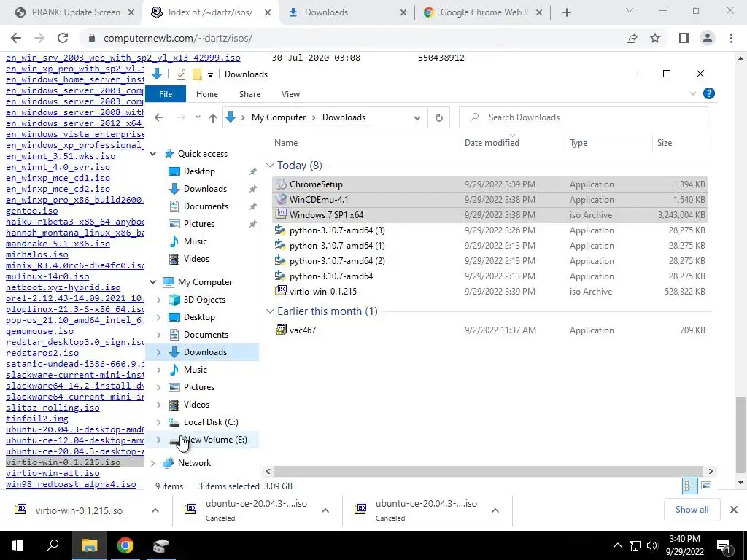
Task: Open the address bar history dropdown
Action: (x=417, y=117)
